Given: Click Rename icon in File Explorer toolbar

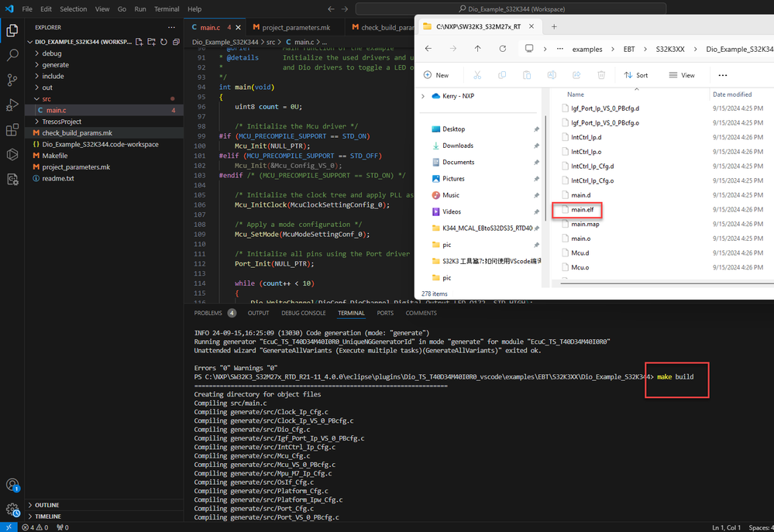Looking at the screenshot, I should 552,75.
